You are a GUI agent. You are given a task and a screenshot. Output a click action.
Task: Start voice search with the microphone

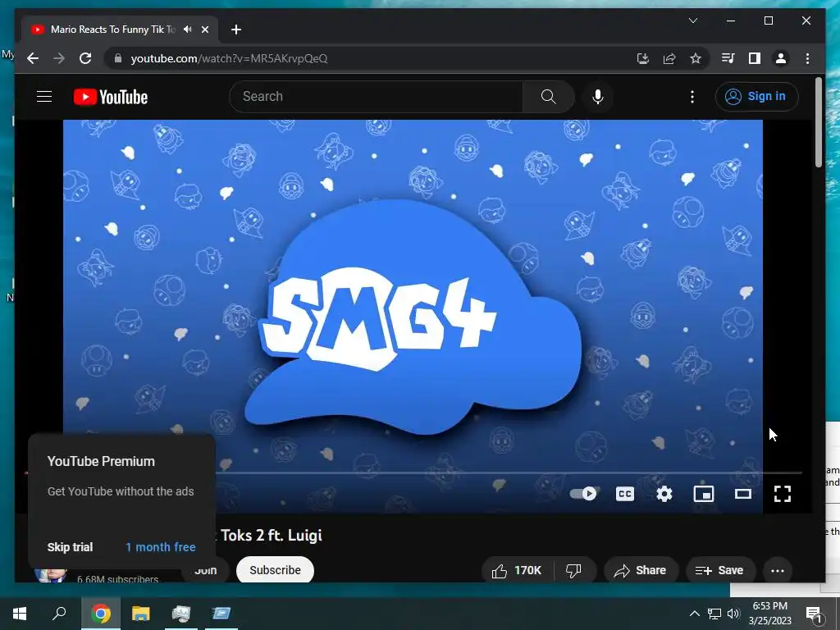[x=598, y=97]
